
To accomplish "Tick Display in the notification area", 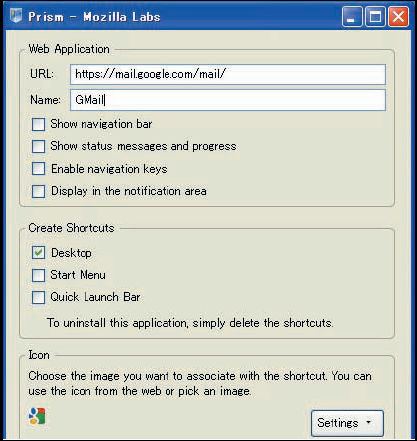I will pos(38,191).
